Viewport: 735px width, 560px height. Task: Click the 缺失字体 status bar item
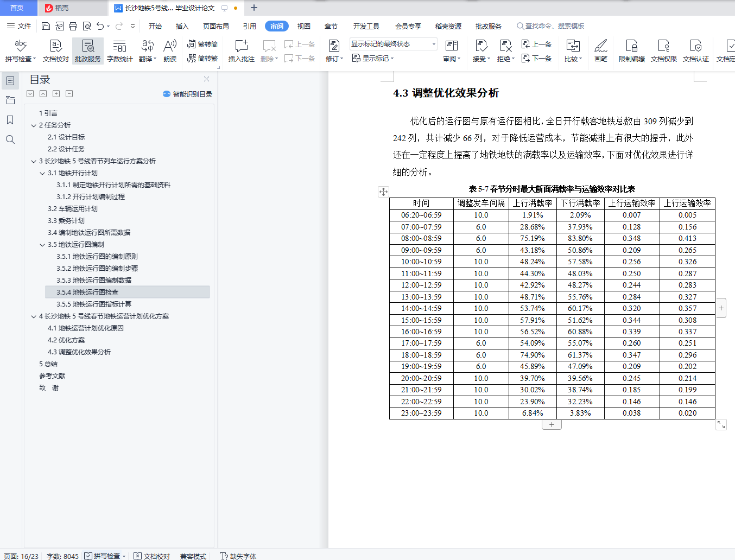click(x=238, y=556)
